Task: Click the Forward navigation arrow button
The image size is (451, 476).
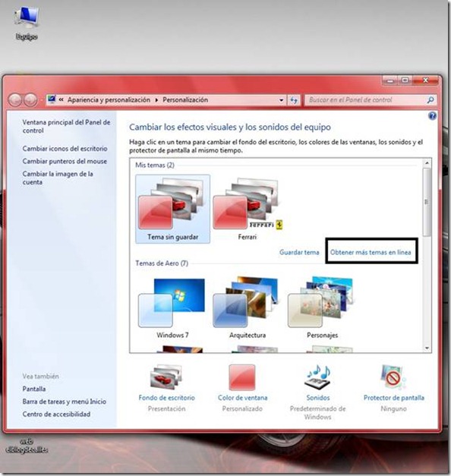Action: (x=30, y=100)
